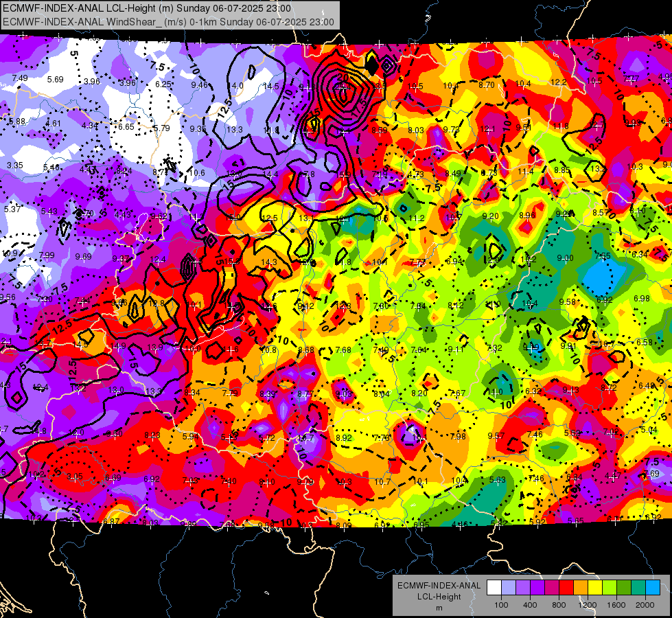Click the violet swatch above the 400 tick
672x618 pixels.
[523, 588]
